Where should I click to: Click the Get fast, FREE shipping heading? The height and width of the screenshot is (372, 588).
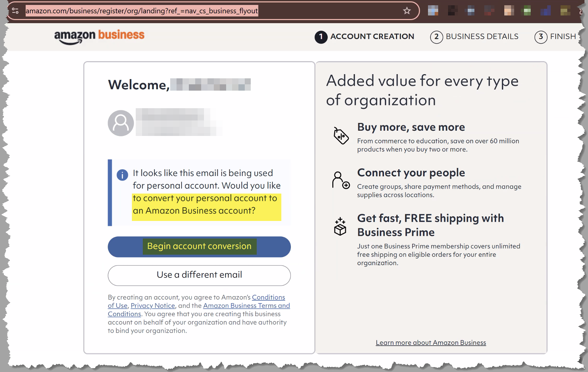coord(430,225)
